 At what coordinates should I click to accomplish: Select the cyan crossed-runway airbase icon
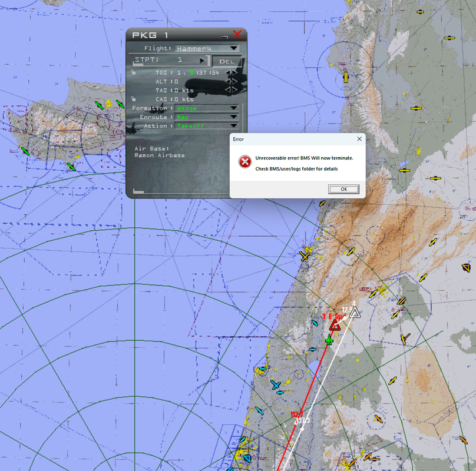276,385
